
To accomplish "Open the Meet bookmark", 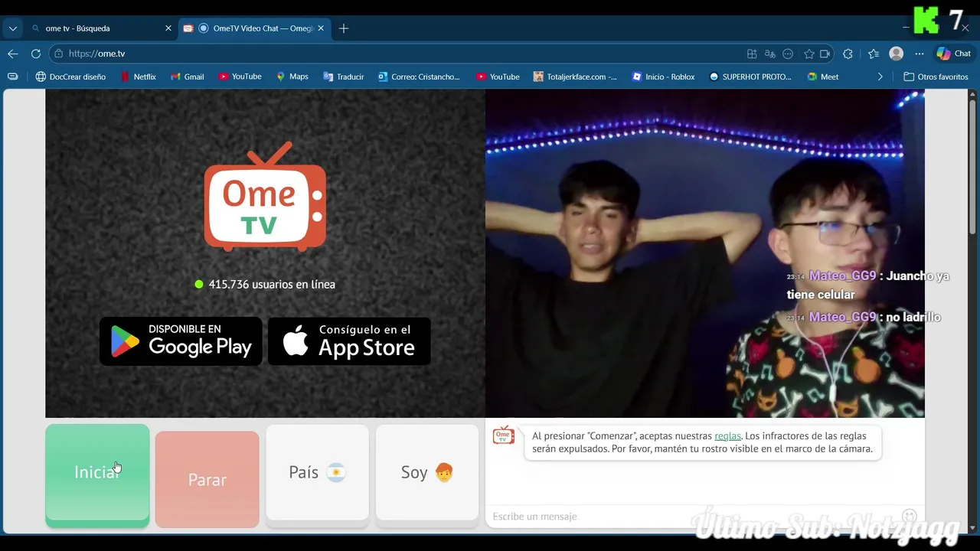I will tap(823, 77).
